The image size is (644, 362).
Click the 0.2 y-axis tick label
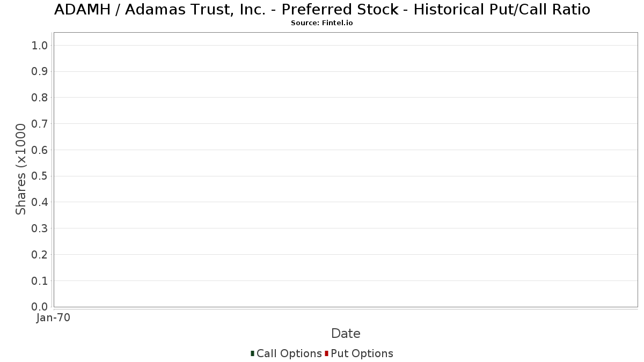(x=40, y=255)
